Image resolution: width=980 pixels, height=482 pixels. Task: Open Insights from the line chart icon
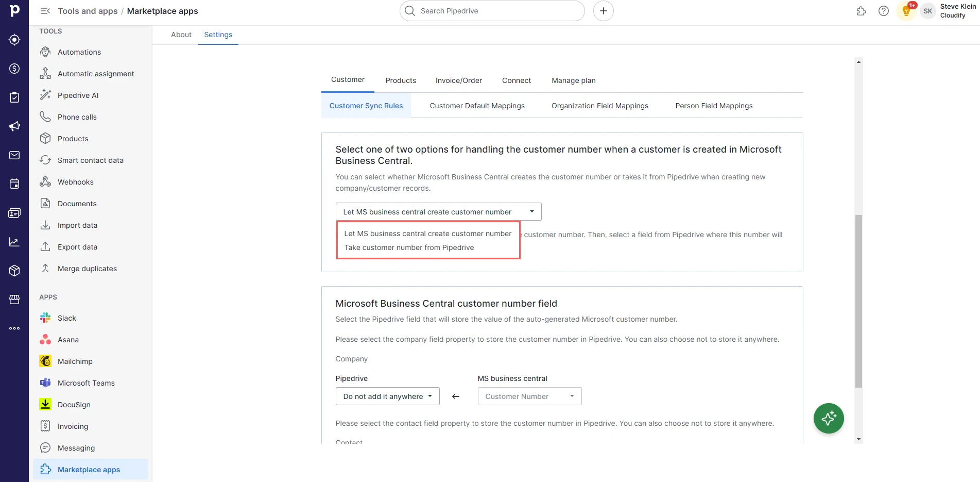pyautogui.click(x=14, y=242)
